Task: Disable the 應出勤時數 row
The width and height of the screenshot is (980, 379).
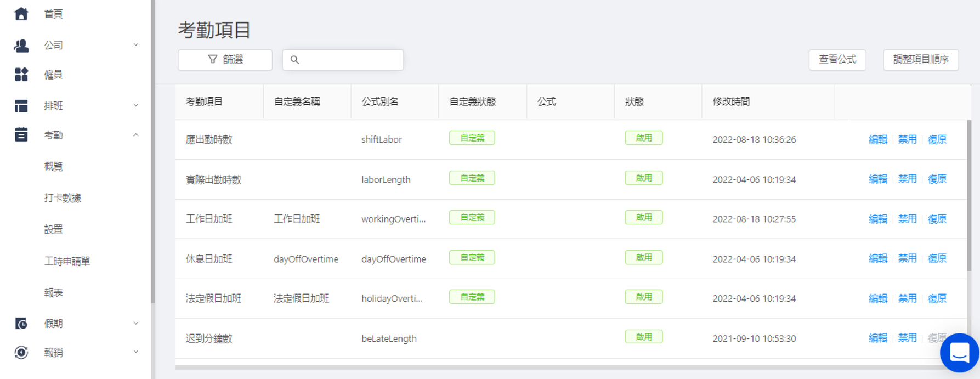Action: pos(908,139)
